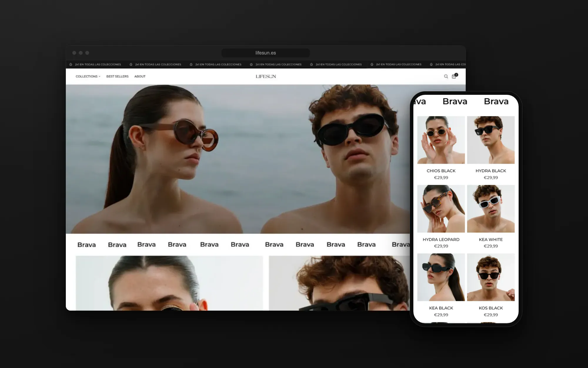The image size is (588, 368).
Task: Click the hero banner with two models
Action: (x=238, y=159)
